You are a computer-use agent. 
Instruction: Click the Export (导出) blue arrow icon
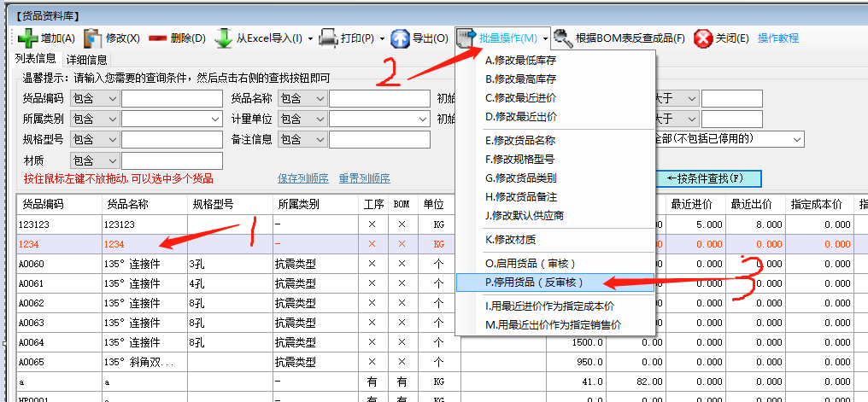401,38
